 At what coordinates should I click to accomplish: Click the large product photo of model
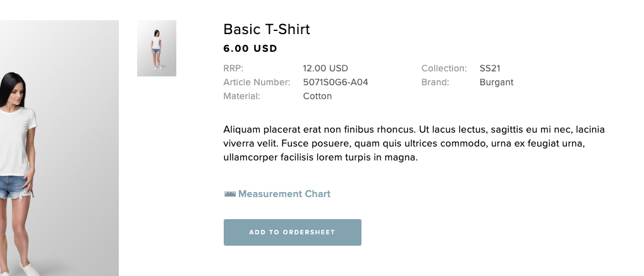(x=59, y=148)
